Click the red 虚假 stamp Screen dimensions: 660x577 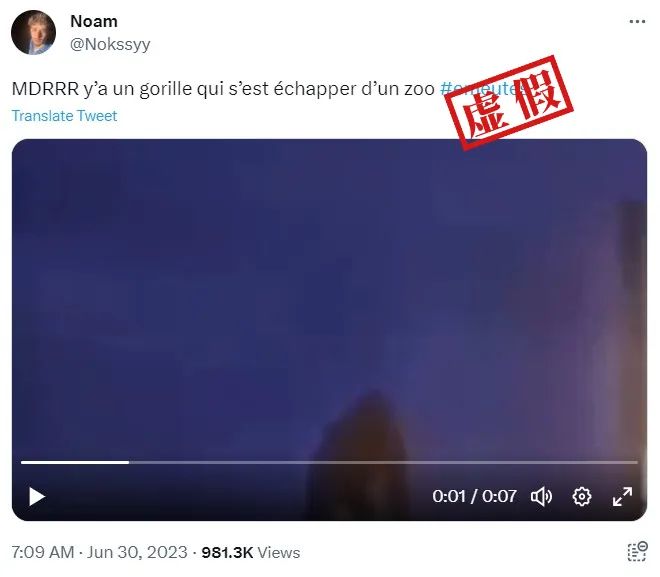pos(509,103)
